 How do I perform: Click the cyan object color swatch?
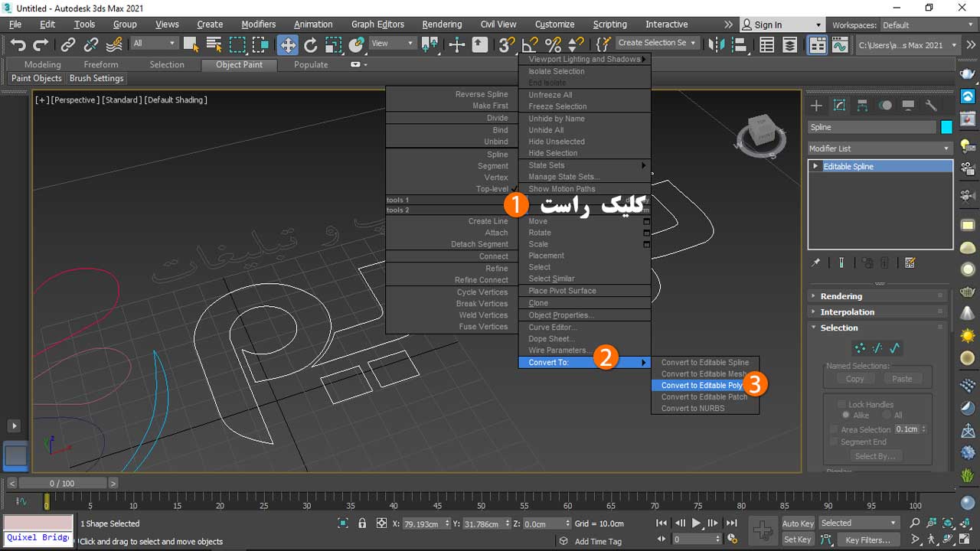tap(946, 127)
